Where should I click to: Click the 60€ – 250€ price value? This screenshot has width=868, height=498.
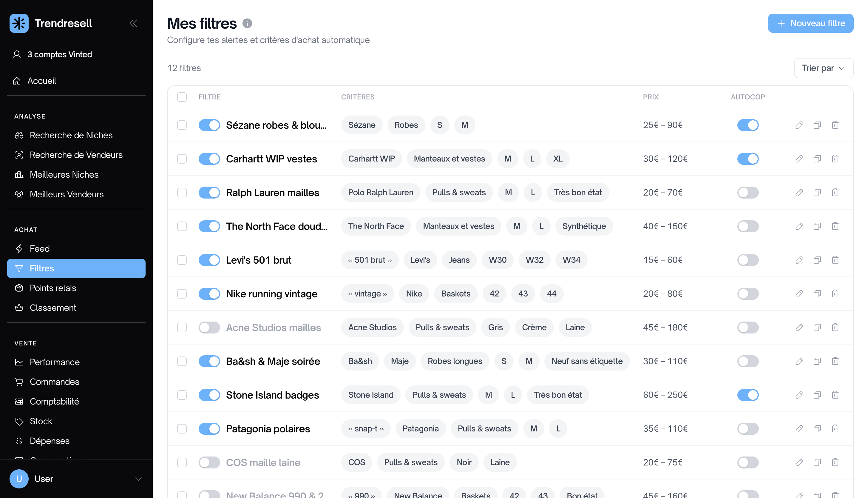coord(665,395)
